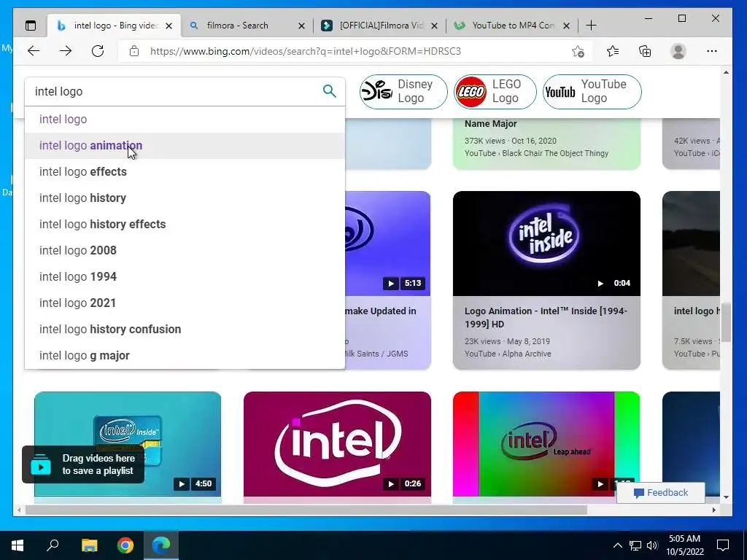Launch Google Chrome from taskbar

click(125, 545)
